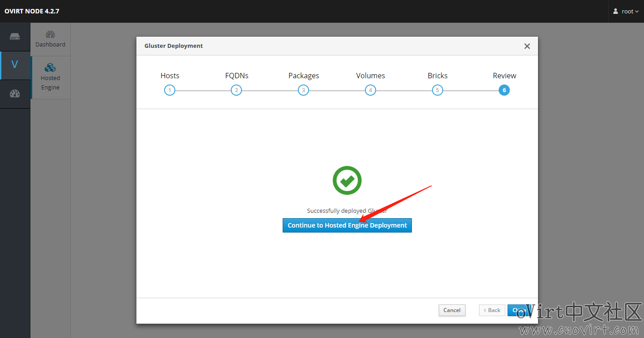Click the green success checkmark icon
The image size is (644, 338).
tap(347, 181)
